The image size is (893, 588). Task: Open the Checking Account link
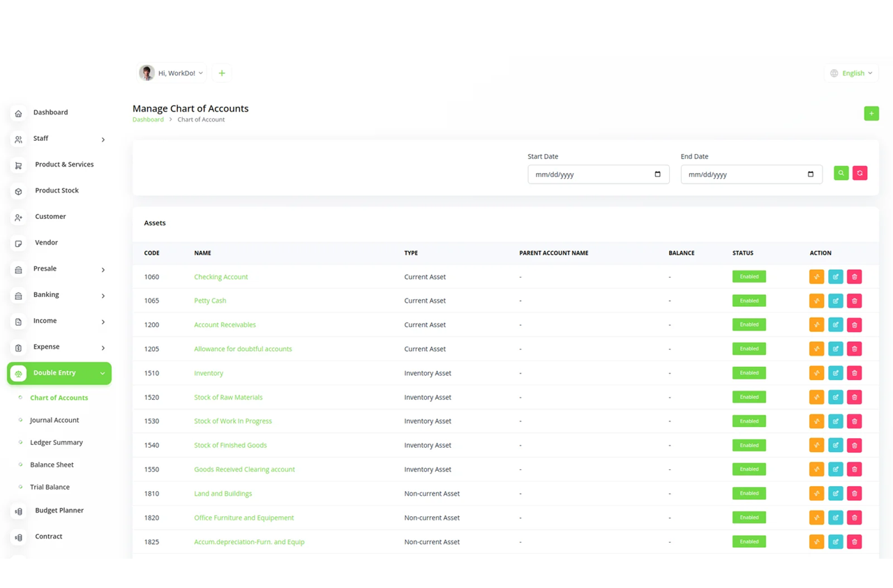click(220, 277)
